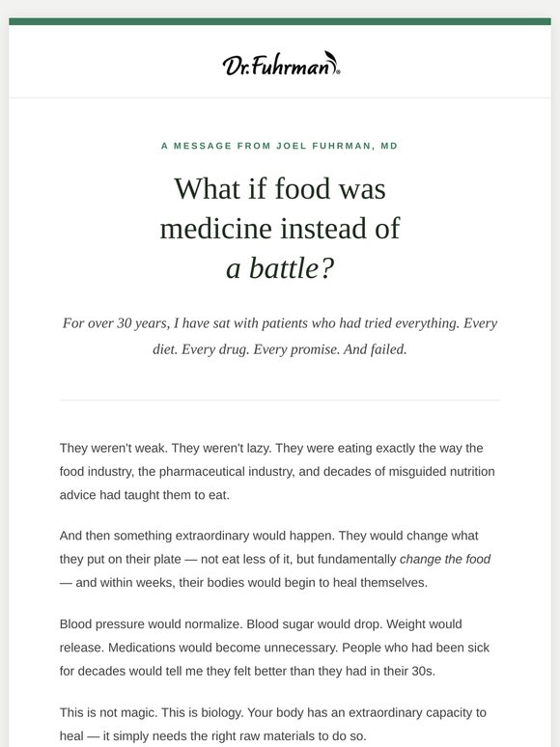Click 'diet. Every drug. Every promise' line
Image resolution: width=560 pixels, height=747 pixels.
pos(280,349)
